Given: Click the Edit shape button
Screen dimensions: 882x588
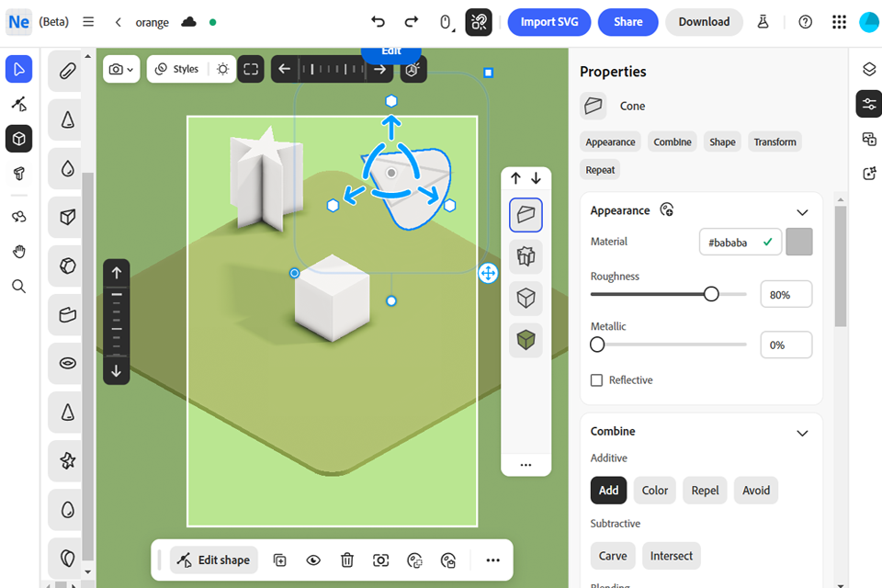Looking at the screenshot, I should (x=214, y=560).
